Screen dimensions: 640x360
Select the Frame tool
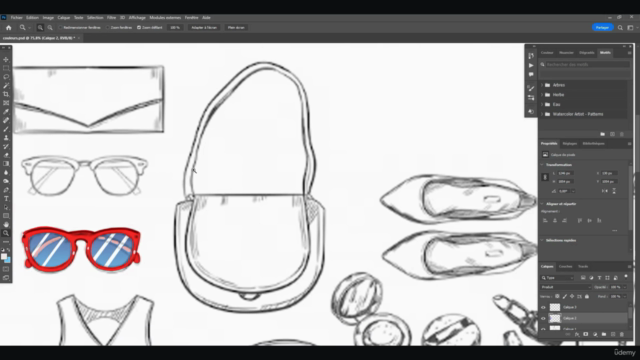[x=6, y=103]
